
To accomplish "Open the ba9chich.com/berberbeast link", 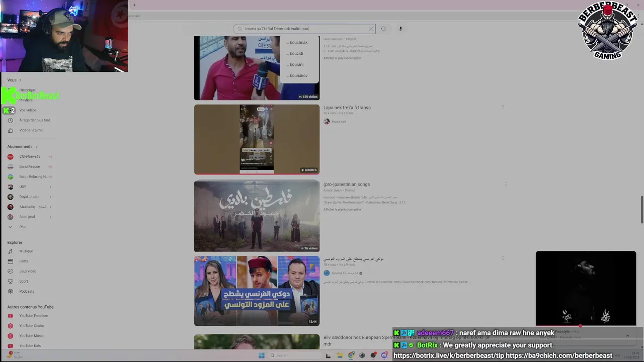I will (559, 355).
